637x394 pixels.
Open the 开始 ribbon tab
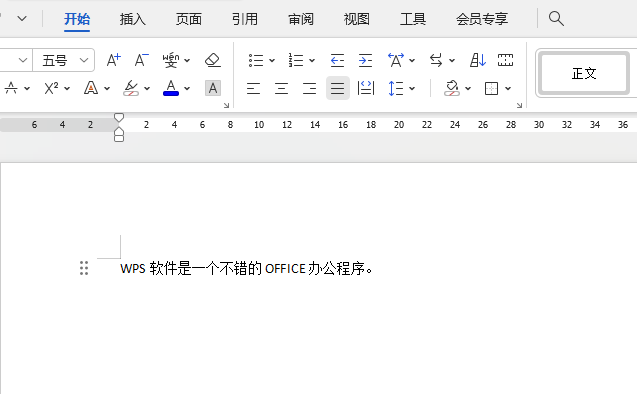pyautogui.click(x=77, y=19)
